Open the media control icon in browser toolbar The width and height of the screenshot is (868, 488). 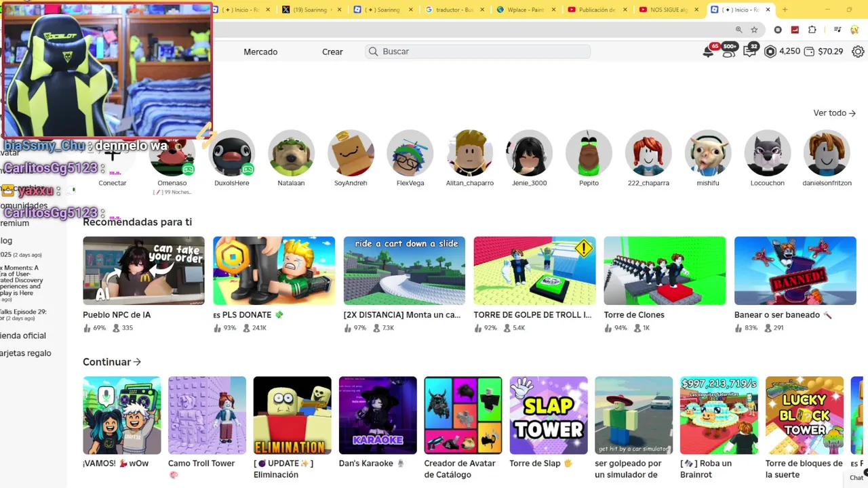pyautogui.click(x=837, y=30)
